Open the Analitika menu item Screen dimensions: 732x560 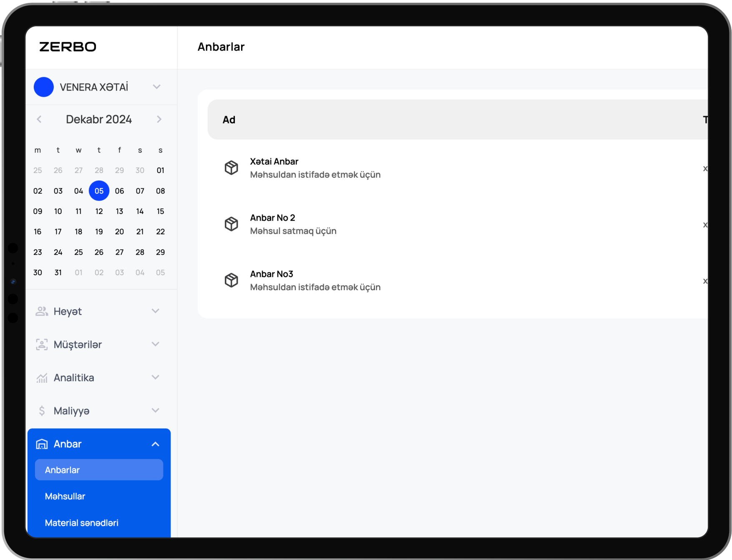(99, 378)
